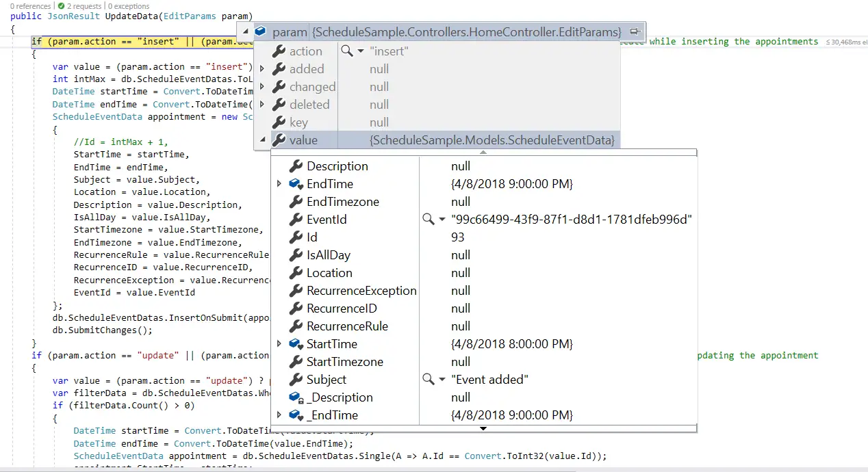Click the wrench icon beside Id
The width and height of the screenshot is (868, 472).
[x=296, y=237]
